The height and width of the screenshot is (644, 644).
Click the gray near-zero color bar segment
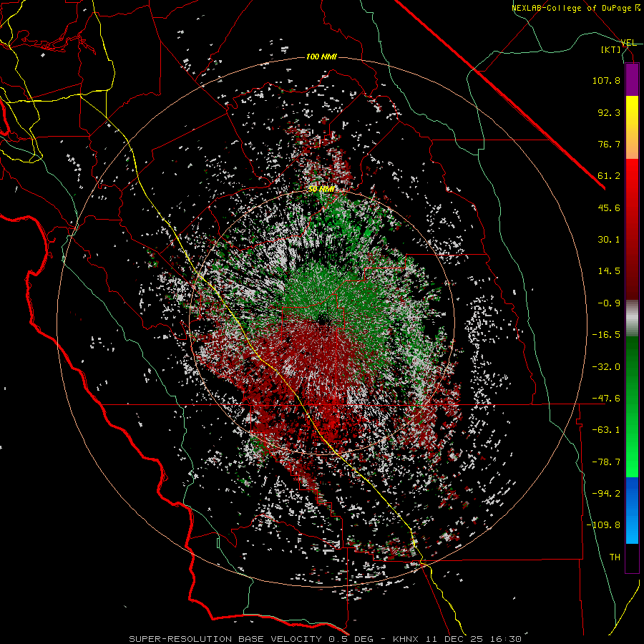(x=632, y=318)
